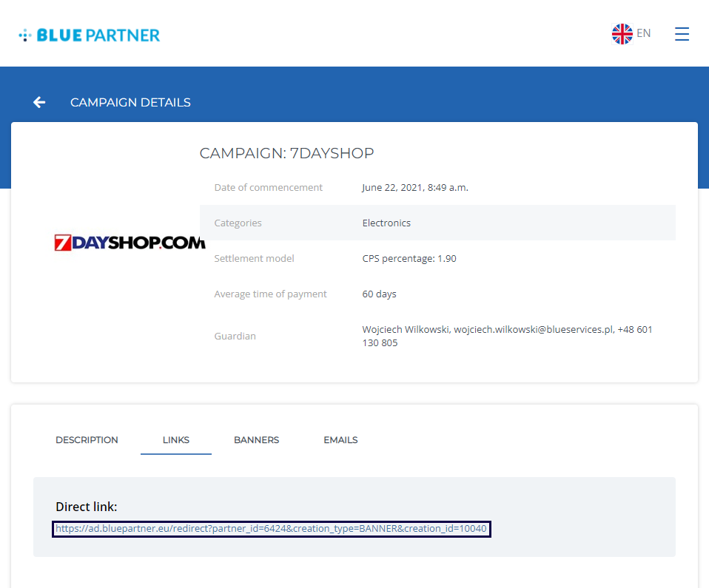Switch to the Banners tab
709x588 pixels.
[256, 439]
